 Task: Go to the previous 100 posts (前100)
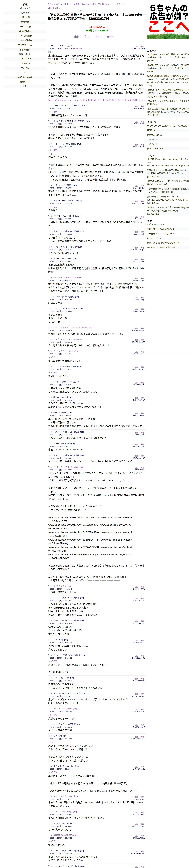tap(87, 37)
